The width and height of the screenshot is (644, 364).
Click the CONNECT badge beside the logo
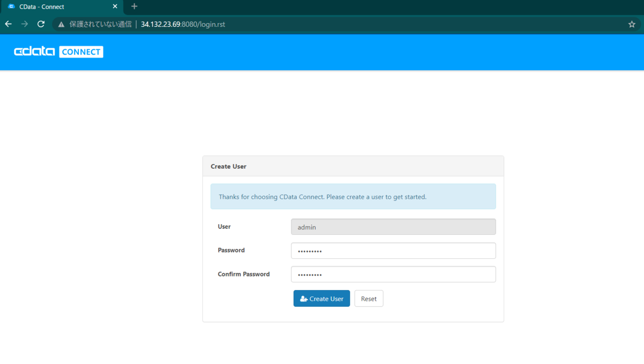[x=81, y=51]
